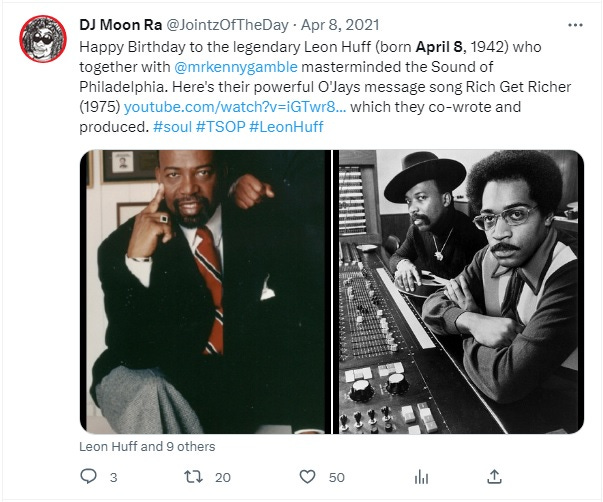Image resolution: width=603 pixels, height=502 pixels.
Task: View tweet analytics bar chart icon
Action: click(421, 478)
